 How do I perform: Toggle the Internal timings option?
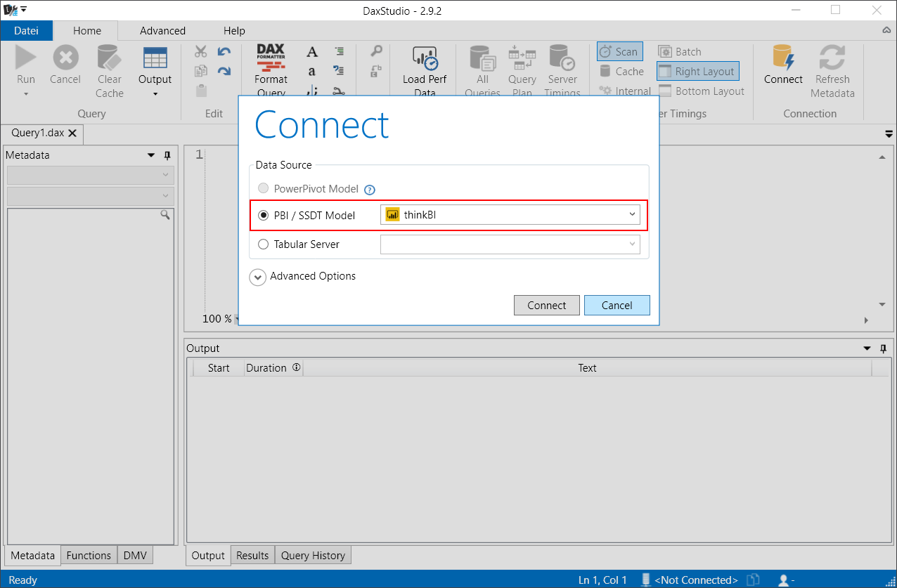pos(625,91)
